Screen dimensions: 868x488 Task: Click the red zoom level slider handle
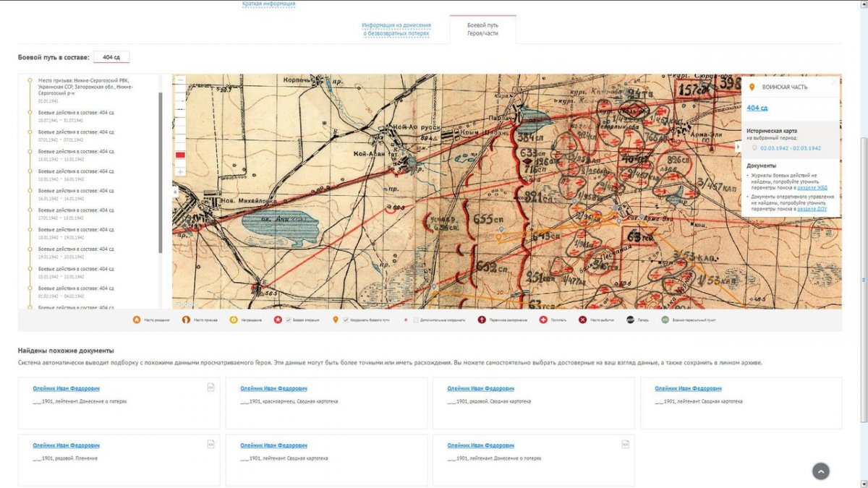click(x=180, y=155)
